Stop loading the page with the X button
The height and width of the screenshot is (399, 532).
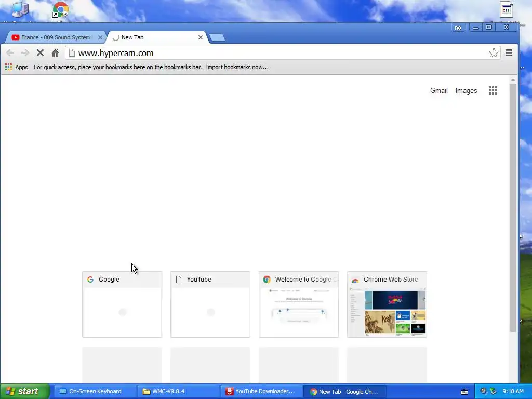pyautogui.click(x=40, y=53)
